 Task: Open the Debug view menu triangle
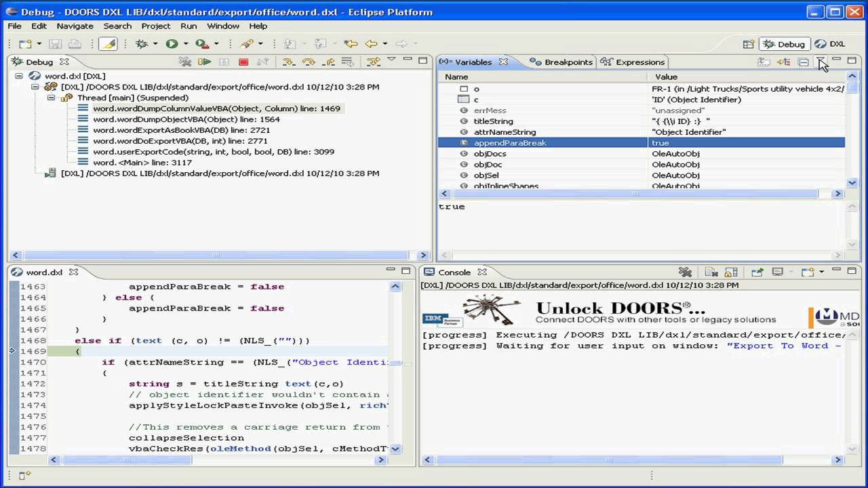(391, 60)
